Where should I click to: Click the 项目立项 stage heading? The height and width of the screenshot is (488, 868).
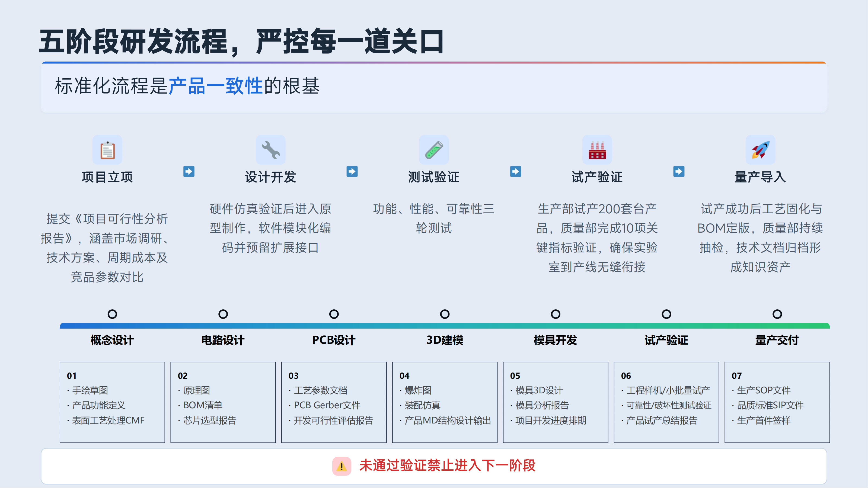pos(107,177)
